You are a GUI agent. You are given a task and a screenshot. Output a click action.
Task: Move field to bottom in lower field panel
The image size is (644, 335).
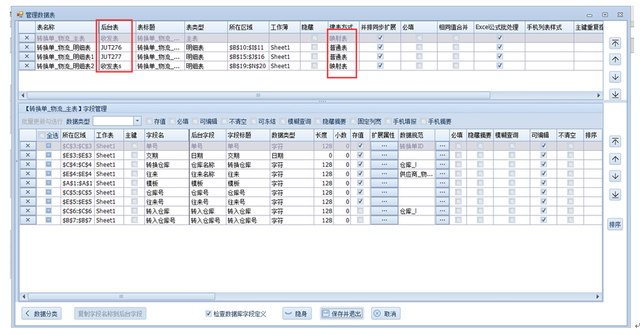coord(615,195)
